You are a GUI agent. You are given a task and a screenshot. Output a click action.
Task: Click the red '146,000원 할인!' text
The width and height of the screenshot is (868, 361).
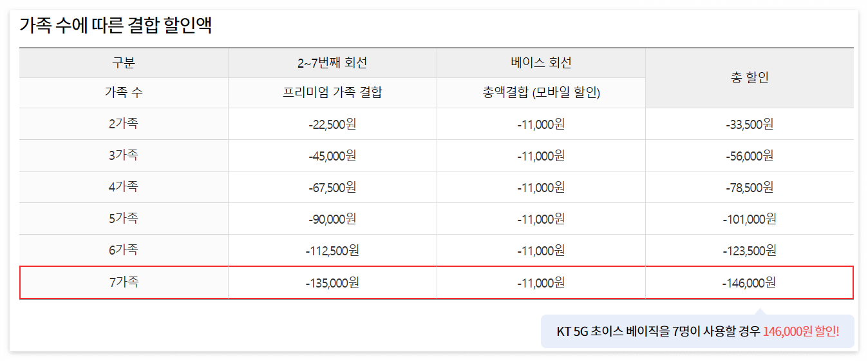[x=801, y=331]
